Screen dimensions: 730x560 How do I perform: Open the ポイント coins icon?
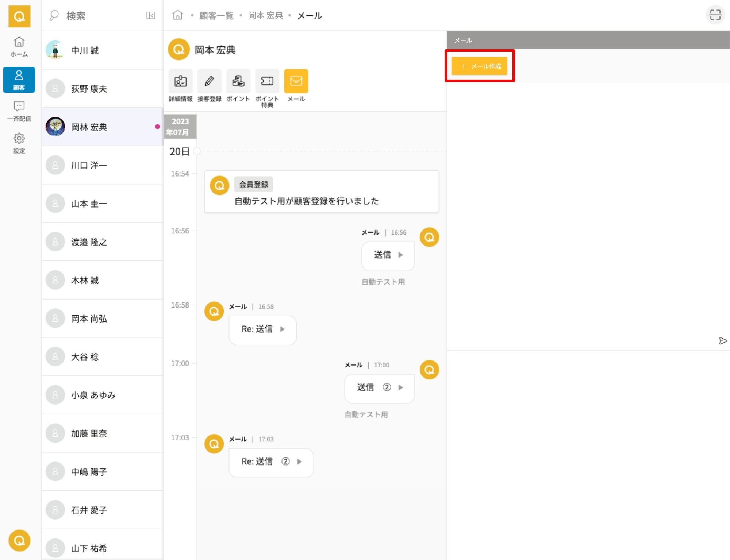tap(238, 81)
